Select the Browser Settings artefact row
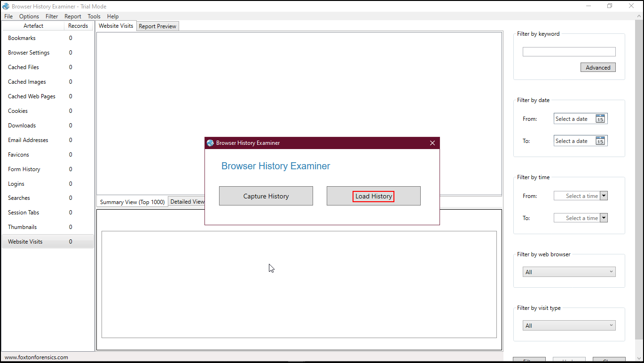This screenshot has width=644, height=363. 47,53
